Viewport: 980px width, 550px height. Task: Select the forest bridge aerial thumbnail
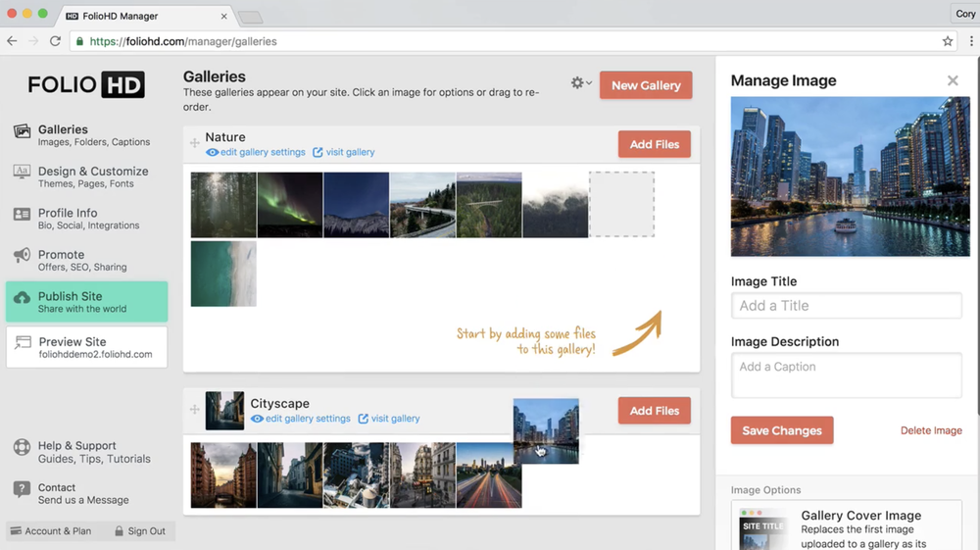pos(489,205)
